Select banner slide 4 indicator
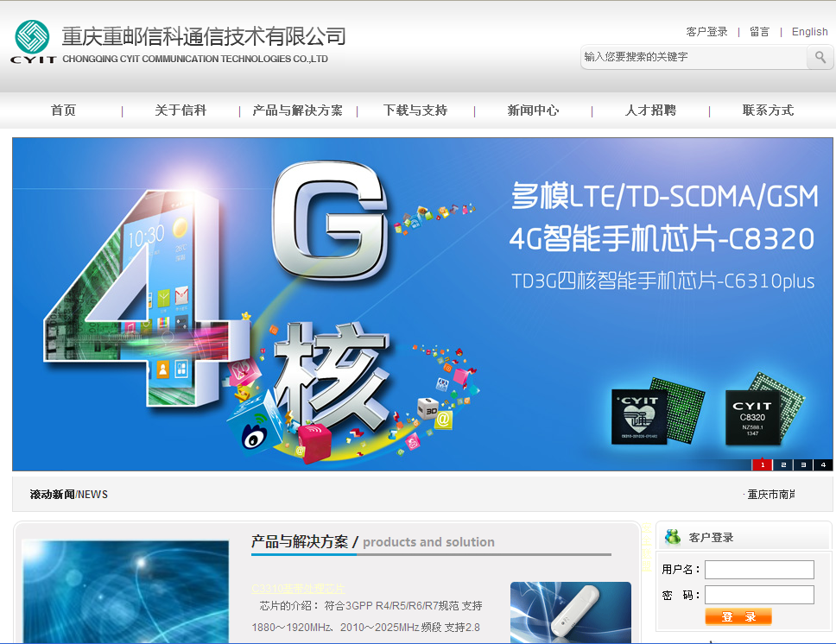Screen dimensions: 836x644 coord(823,465)
